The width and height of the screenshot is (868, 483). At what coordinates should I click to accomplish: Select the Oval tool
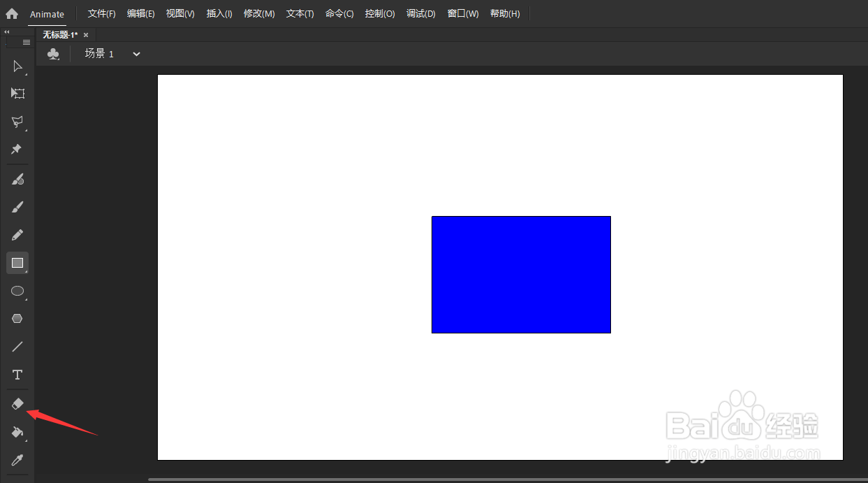pyautogui.click(x=17, y=291)
